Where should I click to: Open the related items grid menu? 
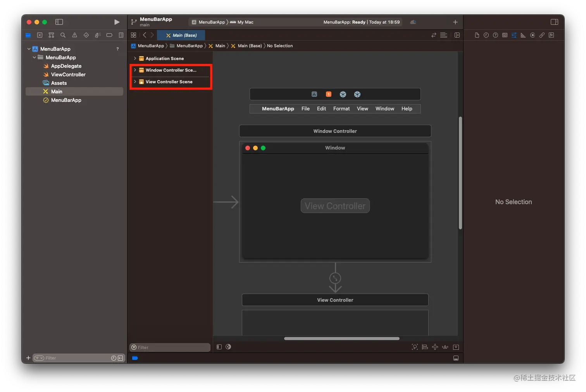coord(133,35)
